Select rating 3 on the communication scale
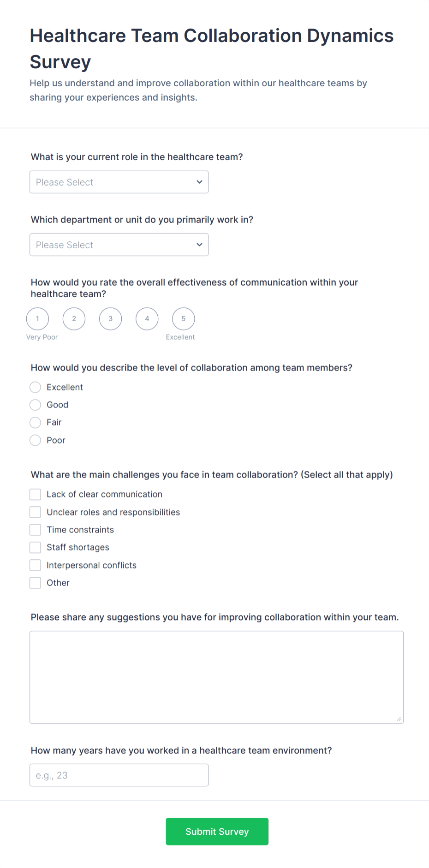 (110, 318)
